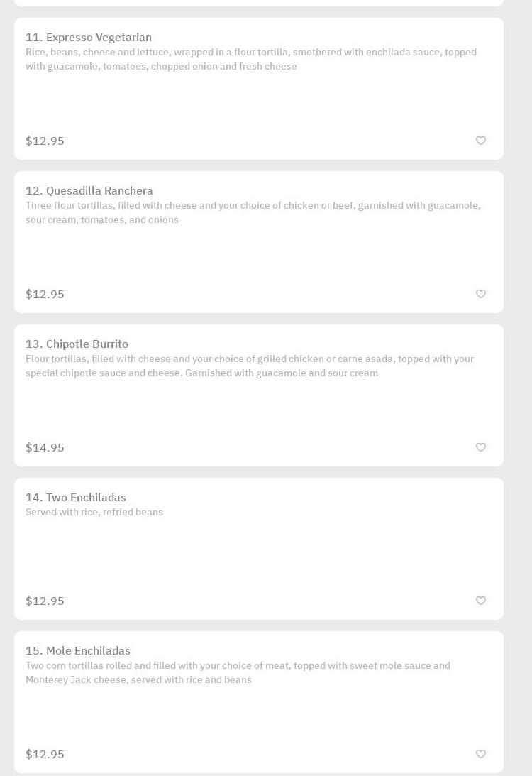Open the 13. Chipotle Burrito title
Screen dimensions: 532x776
pyautogui.click(x=77, y=344)
